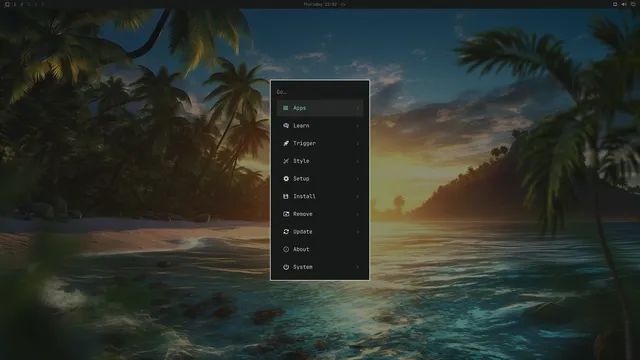Select the System menu entry

(x=320, y=267)
